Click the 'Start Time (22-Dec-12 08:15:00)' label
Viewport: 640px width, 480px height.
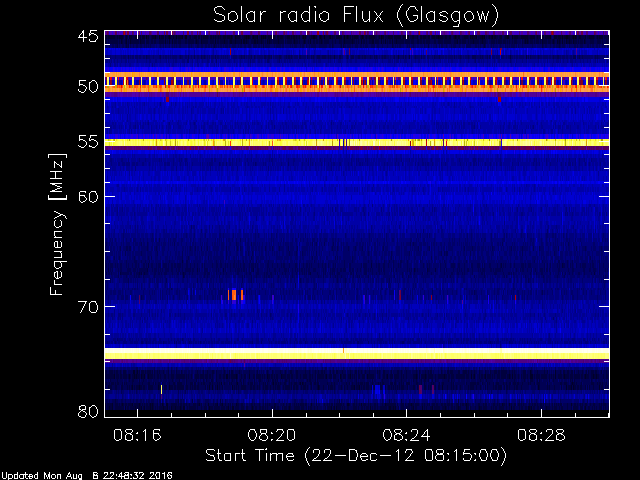click(x=356, y=455)
